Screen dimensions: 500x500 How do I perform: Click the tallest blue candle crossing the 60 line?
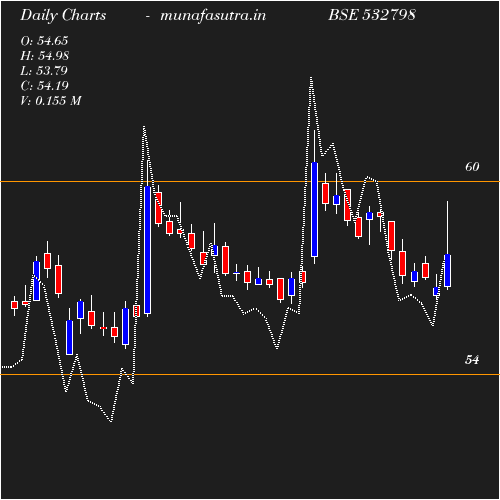pos(314,209)
